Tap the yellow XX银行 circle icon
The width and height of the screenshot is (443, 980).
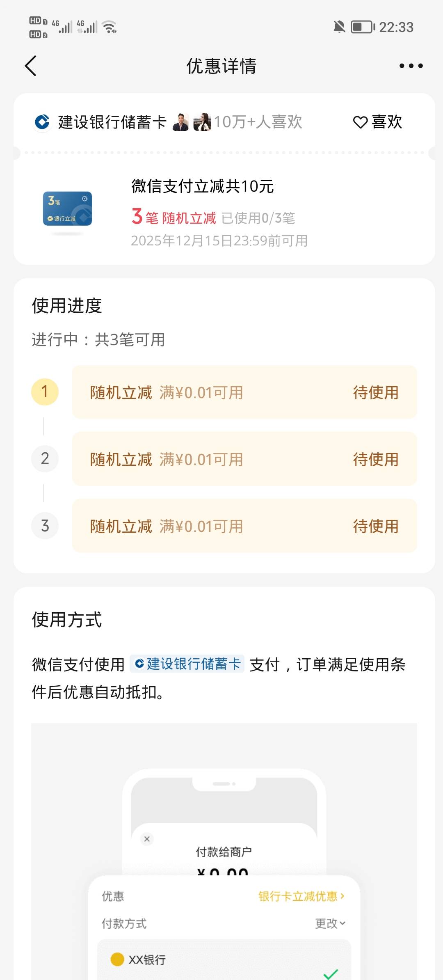[x=117, y=959]
